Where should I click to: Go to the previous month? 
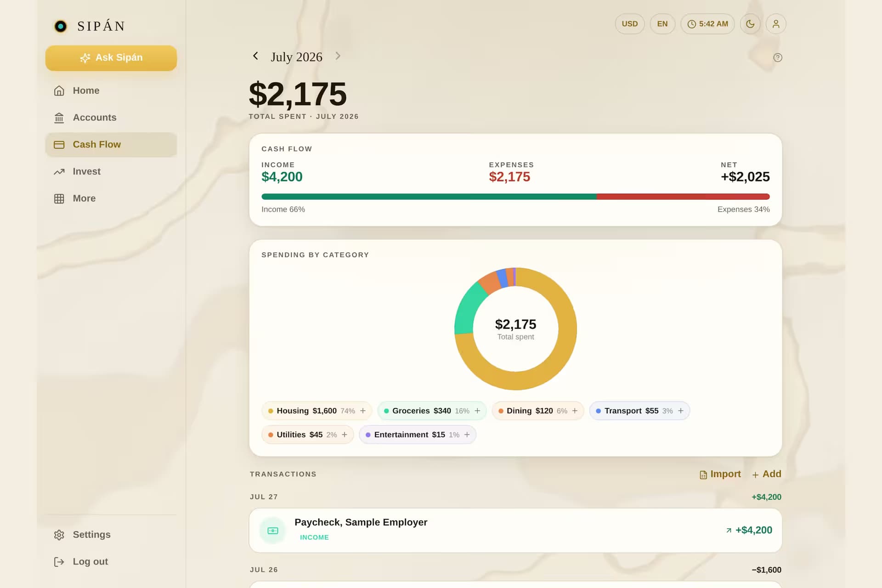(x=255, y=56)
